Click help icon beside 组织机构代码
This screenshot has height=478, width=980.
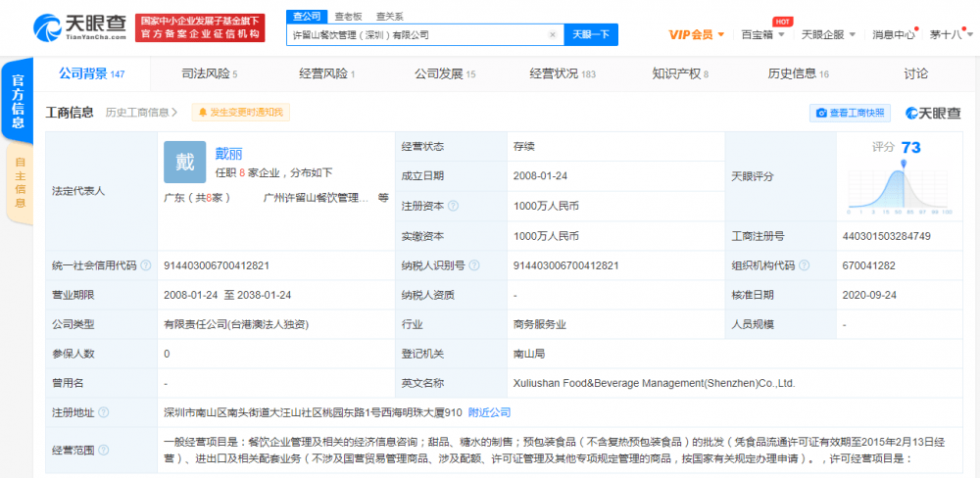coord(805,265)
